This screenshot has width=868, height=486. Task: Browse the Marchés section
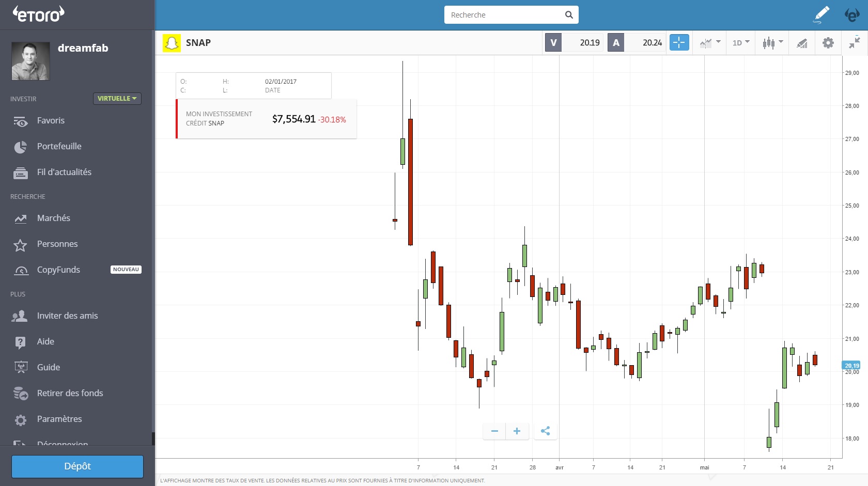click(x=54, y=218)
